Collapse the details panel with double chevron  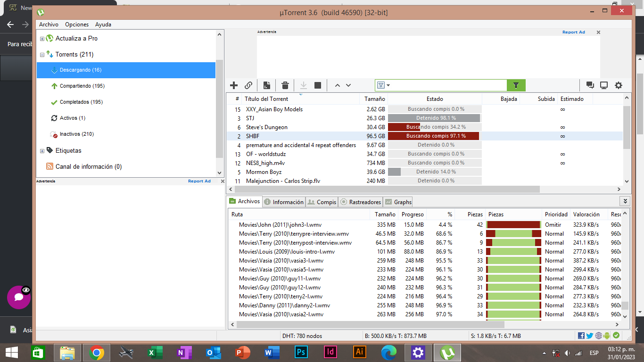pyautogui.click(x=625, y=201)
